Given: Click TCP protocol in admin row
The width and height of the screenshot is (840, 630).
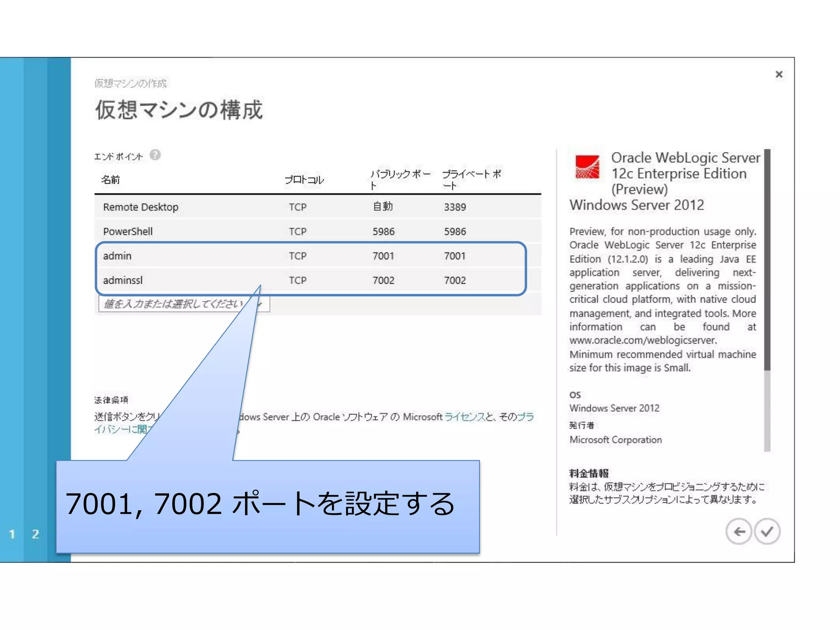Looking at the screenshot, I should tap(298, 256).
